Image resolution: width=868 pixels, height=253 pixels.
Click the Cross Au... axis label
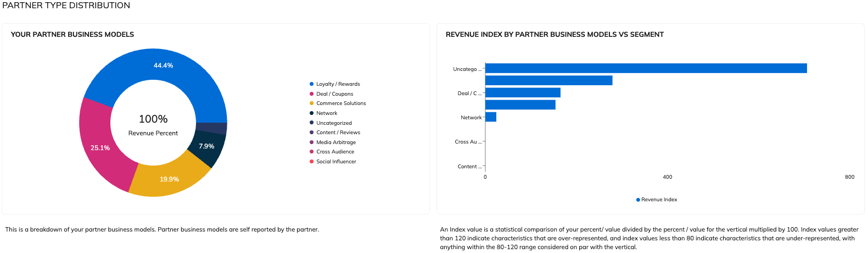pyautogui.click(x=468, y=142)
